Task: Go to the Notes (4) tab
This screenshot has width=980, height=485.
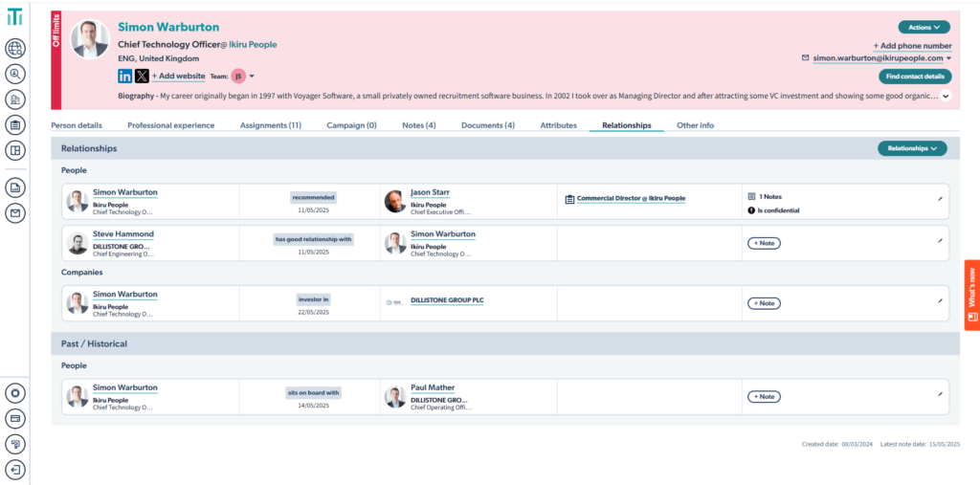Action: [x=418, y=125]
